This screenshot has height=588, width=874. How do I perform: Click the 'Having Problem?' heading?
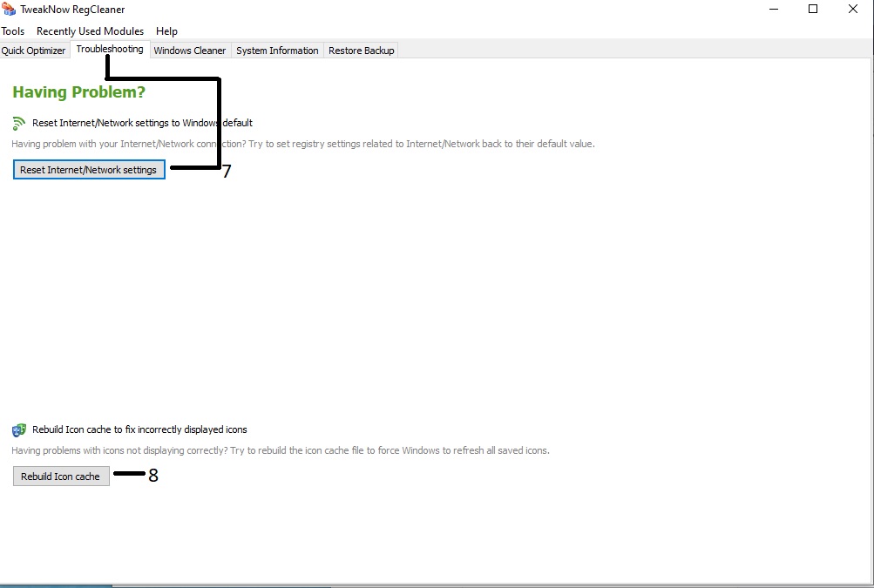click(78, 92)
